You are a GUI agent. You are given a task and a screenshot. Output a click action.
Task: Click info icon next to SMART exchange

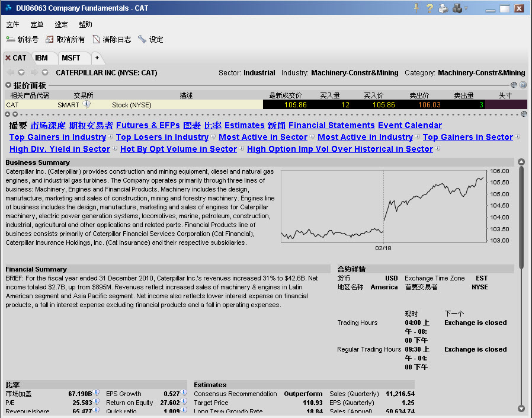click(86, 104)
